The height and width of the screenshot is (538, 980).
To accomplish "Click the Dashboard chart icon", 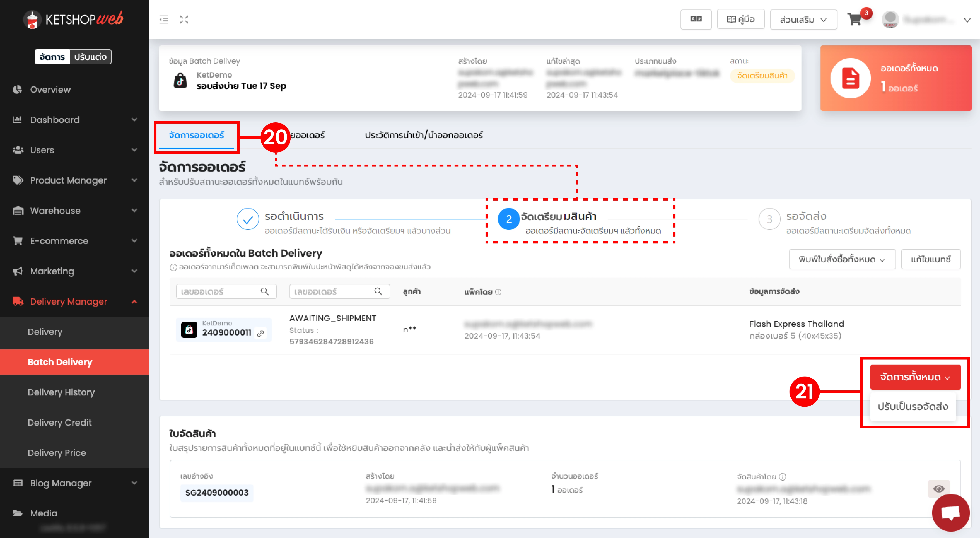I will [17, 120].
